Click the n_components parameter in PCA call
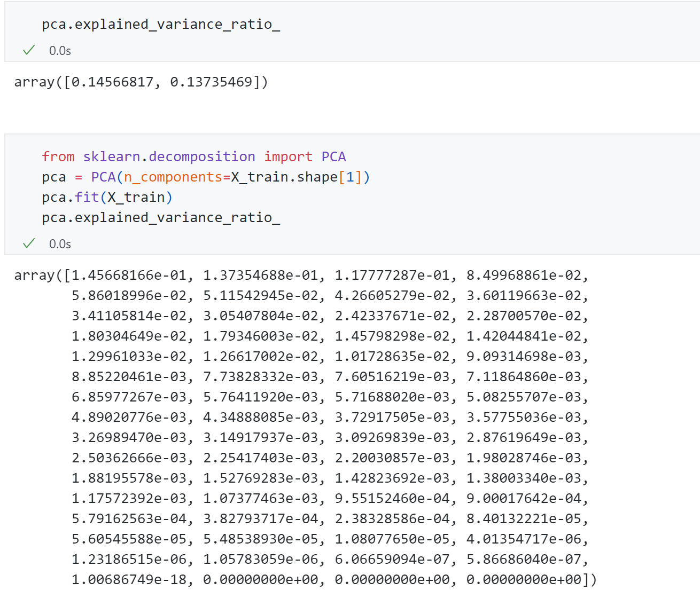 click(x=173, y=177)
